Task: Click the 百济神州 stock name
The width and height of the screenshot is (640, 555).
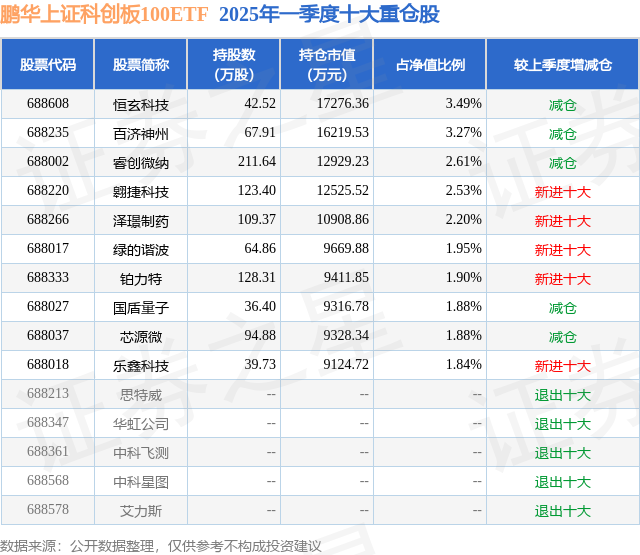Action: [x=141, y=134]
